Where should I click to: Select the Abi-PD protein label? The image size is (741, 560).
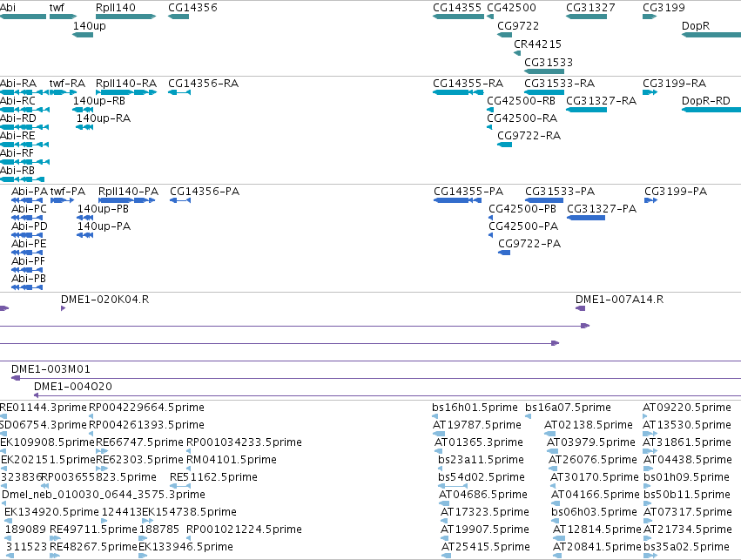click(x=30, y=226)
